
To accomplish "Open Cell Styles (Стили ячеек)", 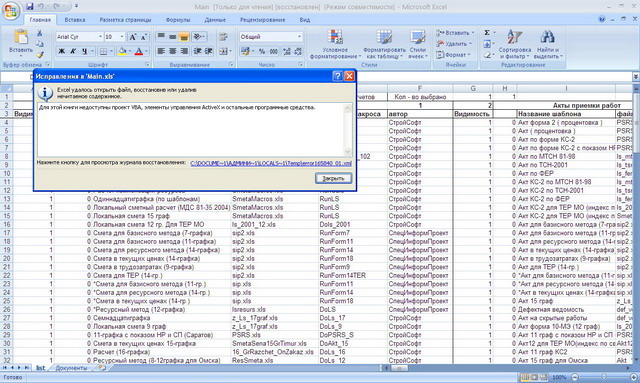I will [418, 44].
